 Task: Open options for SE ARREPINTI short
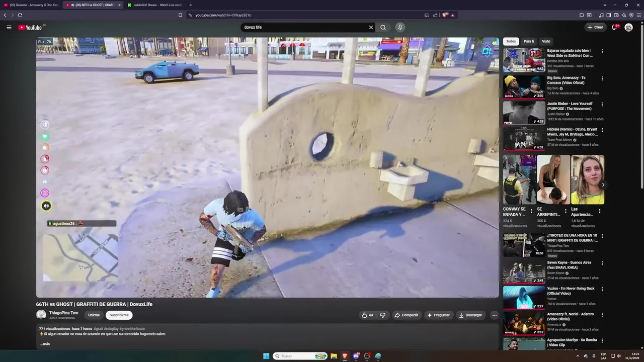coord(565,211)
